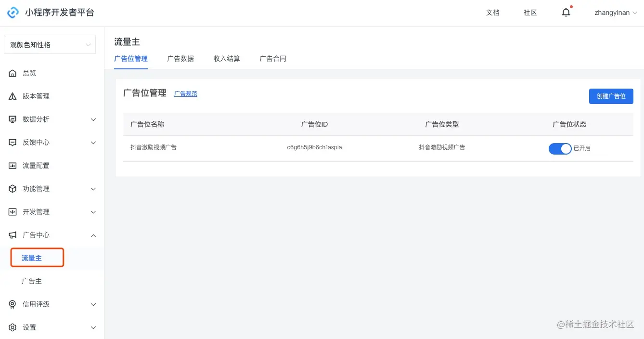Click the 信用评级 badge icon
The height and width of the screenshot is (339, 644).
coord(13,304)
